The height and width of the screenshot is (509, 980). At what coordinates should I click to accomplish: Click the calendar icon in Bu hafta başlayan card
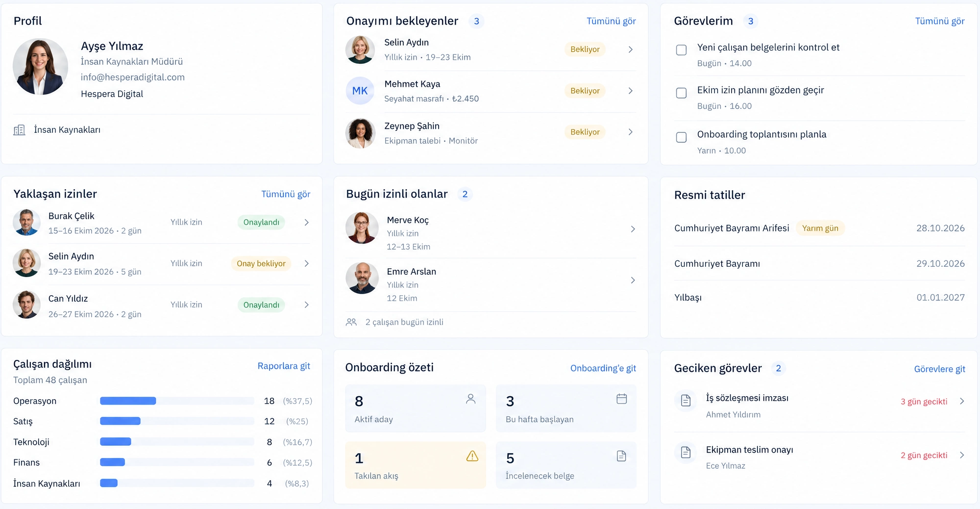click(x=621, y=399)
